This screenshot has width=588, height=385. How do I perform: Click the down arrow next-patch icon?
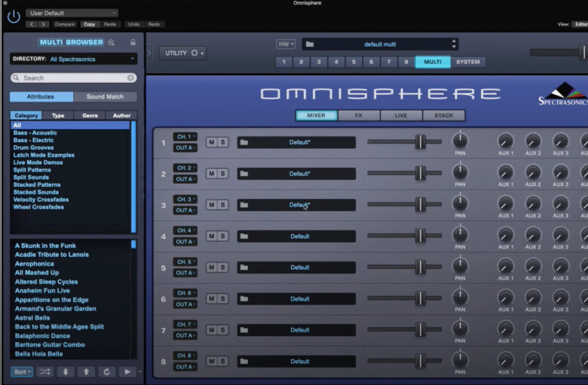coord(66,371)
